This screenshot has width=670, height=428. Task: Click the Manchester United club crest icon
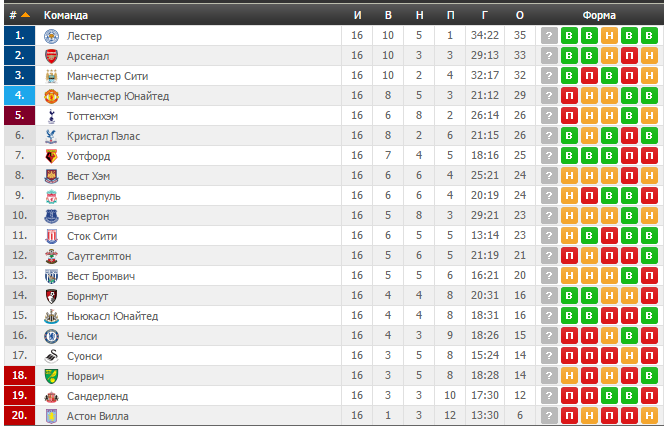tap(50, 96)
